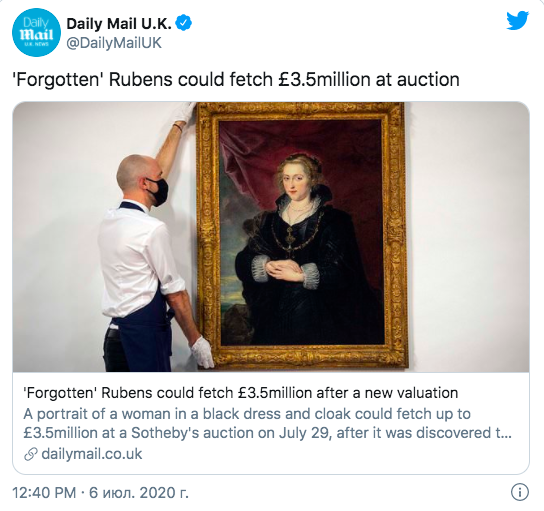Click the chain link icon beside dailymail.co.uk
This screenshot has width=544, height=511.
point(31,454)
